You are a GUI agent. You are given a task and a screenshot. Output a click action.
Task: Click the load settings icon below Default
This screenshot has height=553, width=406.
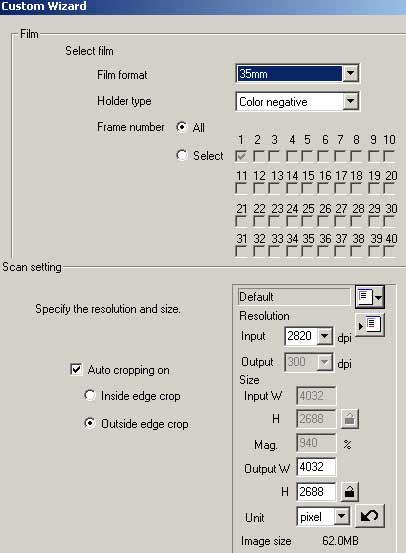pos(369,325)
